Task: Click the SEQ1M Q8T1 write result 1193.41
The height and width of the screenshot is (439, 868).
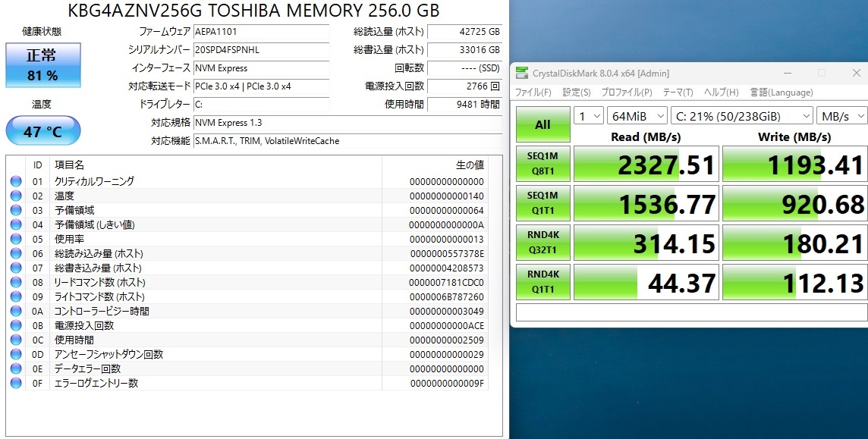Action: click(795, 164)
